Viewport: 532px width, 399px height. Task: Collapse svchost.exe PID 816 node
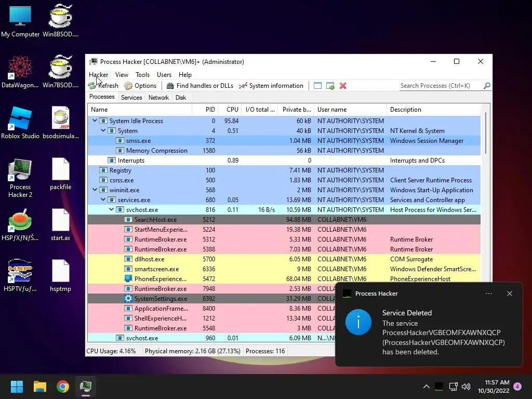pyautogui.click(x=111, y=209)
